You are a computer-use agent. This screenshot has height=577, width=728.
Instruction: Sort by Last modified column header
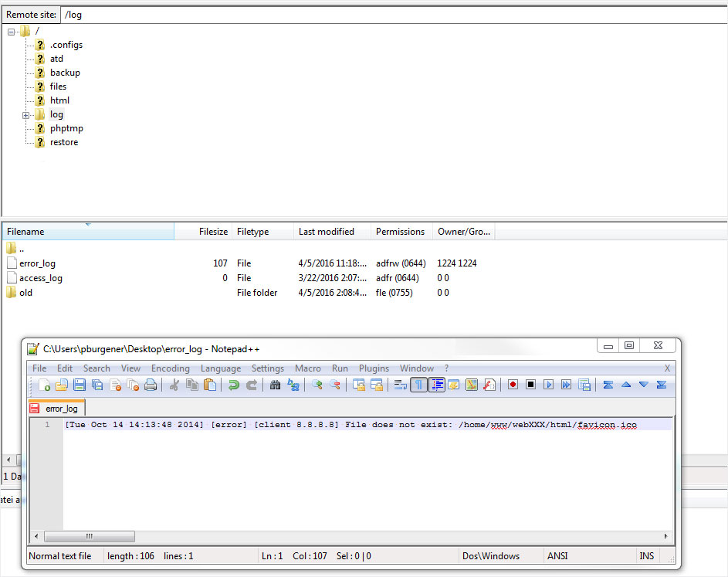pos(332,232)
